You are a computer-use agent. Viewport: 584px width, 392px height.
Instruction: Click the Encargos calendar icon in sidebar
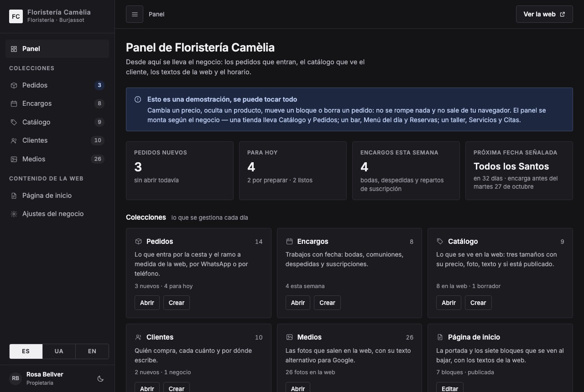[14, 103]
